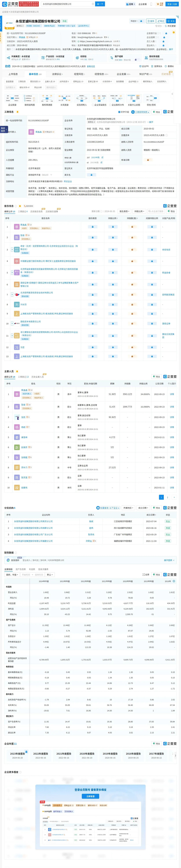The width and height of the screenshot is (181, 868).
Task: Click the 企业套餐 link in header
Action: 143,4
